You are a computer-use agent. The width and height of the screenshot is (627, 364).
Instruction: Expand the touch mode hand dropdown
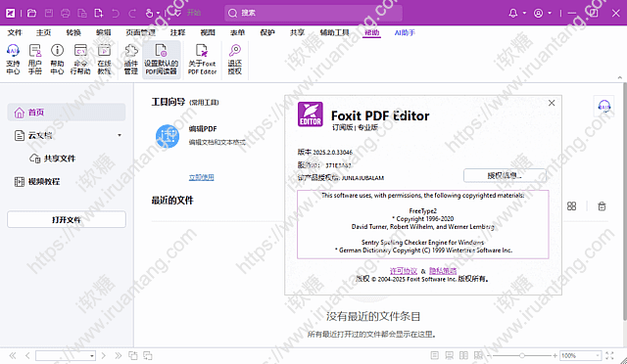click(159, 13)
